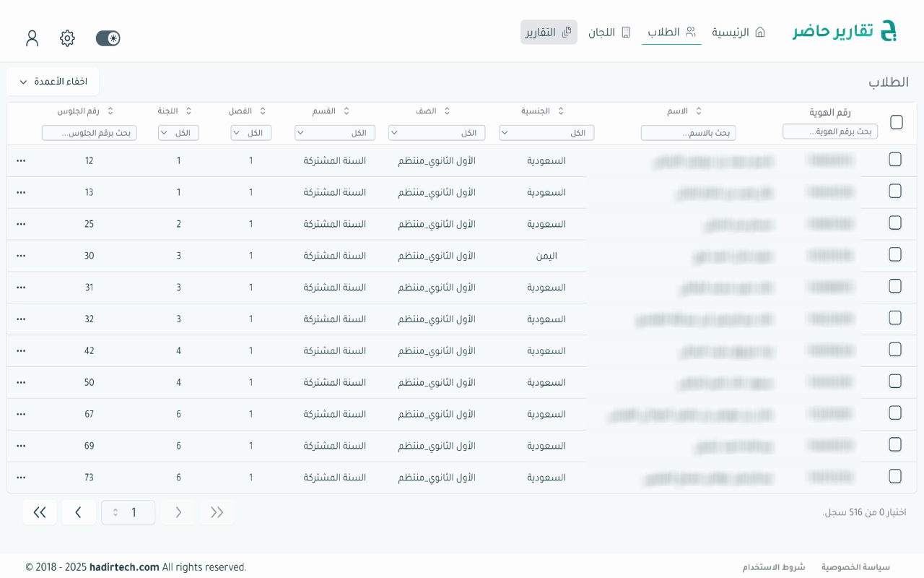
Task: Open the settings gear icon
Action: pos(67,38)
